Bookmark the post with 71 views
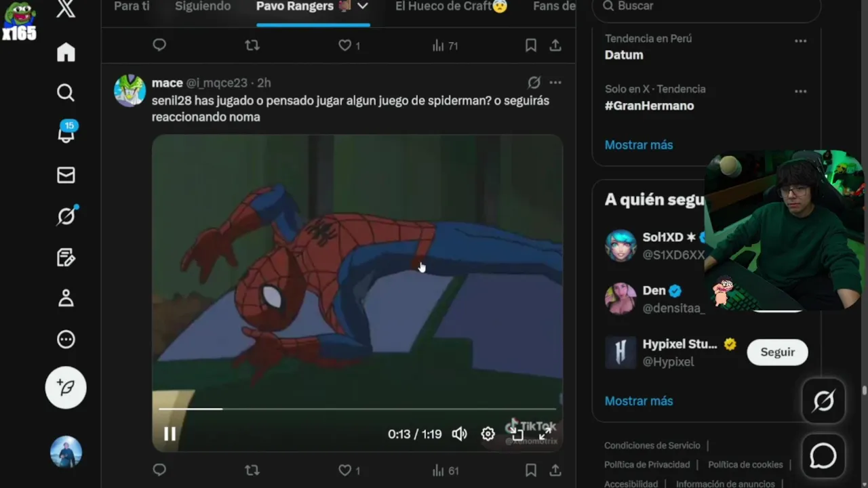This screenshot has width=868, height=488. coord(531,45)
